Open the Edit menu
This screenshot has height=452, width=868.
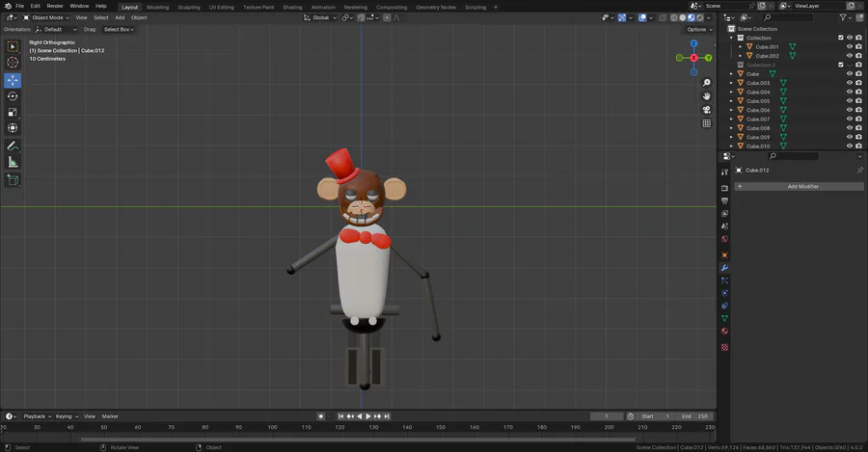pos(36,6)
